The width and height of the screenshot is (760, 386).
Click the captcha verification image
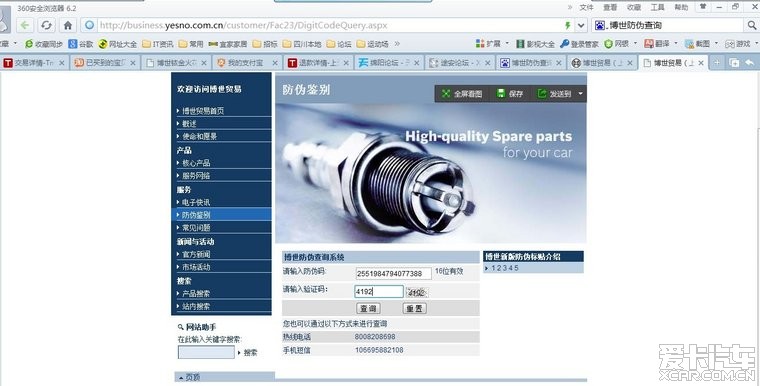(x=417, y=292)
